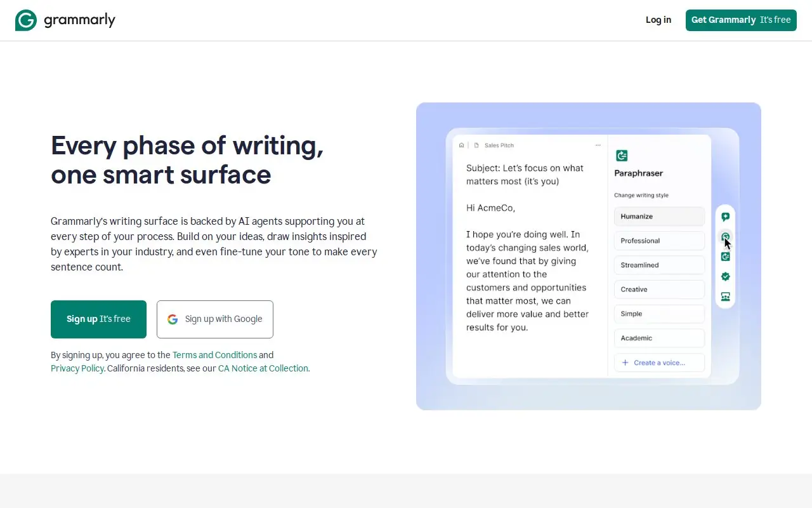Click the Paraphraser panel heading
This screenshot has height=508, width=812.
coord(639,173)
